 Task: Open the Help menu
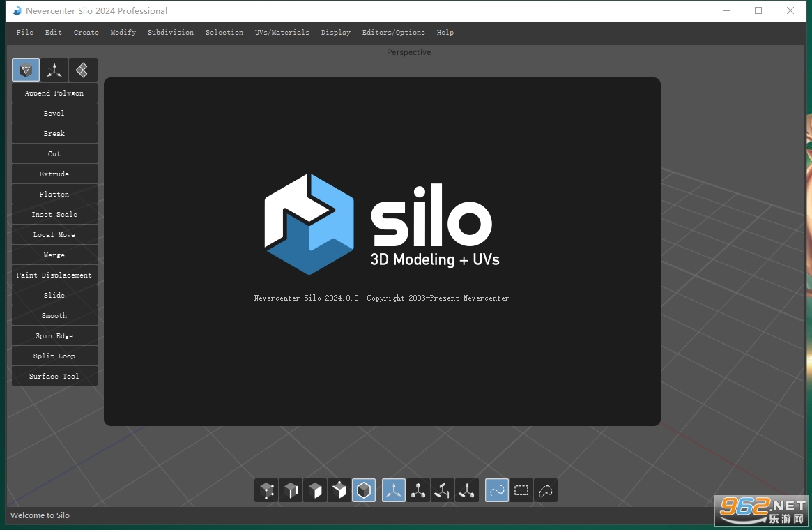pyautogui.click(x=445, y=32)
